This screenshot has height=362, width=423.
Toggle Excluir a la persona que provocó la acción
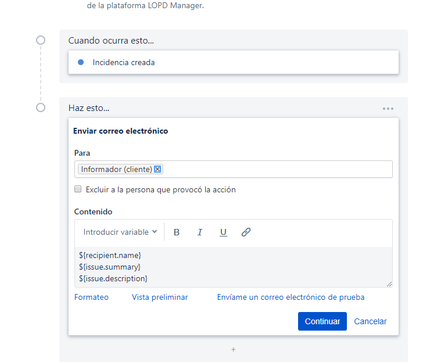click(78, 189)
